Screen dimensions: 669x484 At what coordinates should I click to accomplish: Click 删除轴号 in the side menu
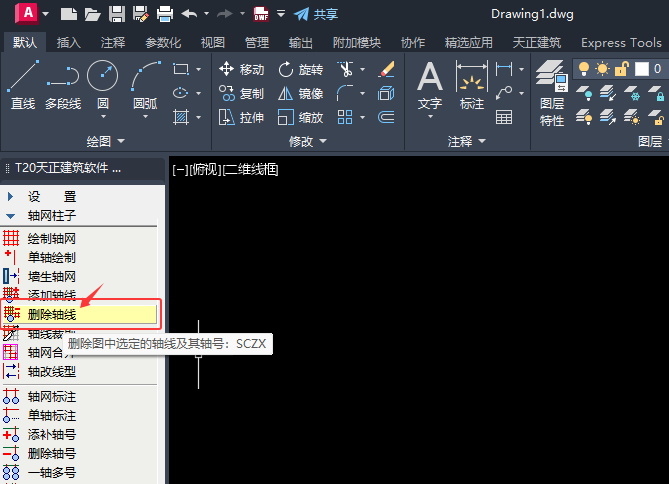pyautogui.click(x=52, y=453)
